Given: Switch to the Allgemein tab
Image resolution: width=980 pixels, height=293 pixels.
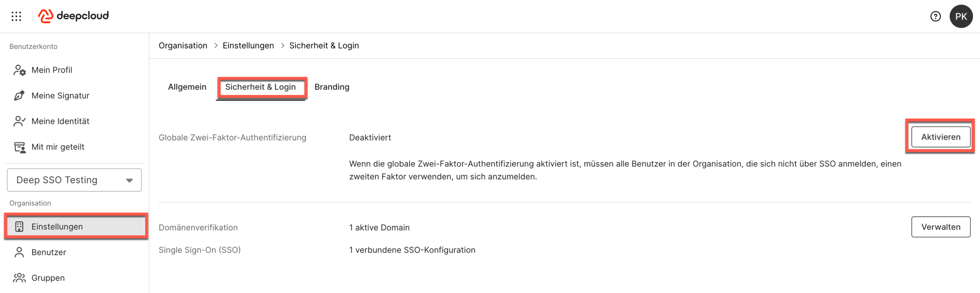Looking at the screenshot, I should (x=187, y=87).
